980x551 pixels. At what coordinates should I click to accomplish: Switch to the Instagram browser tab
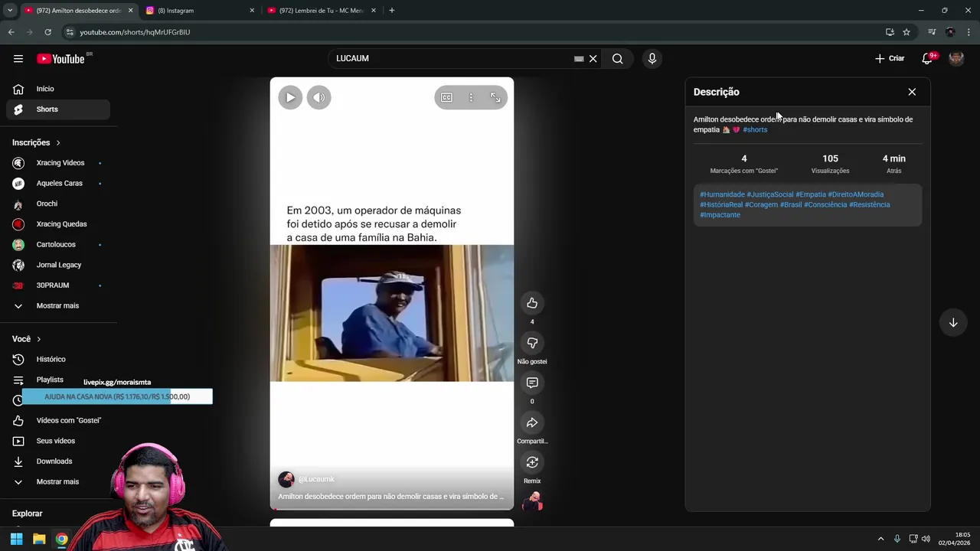point(199,11)
